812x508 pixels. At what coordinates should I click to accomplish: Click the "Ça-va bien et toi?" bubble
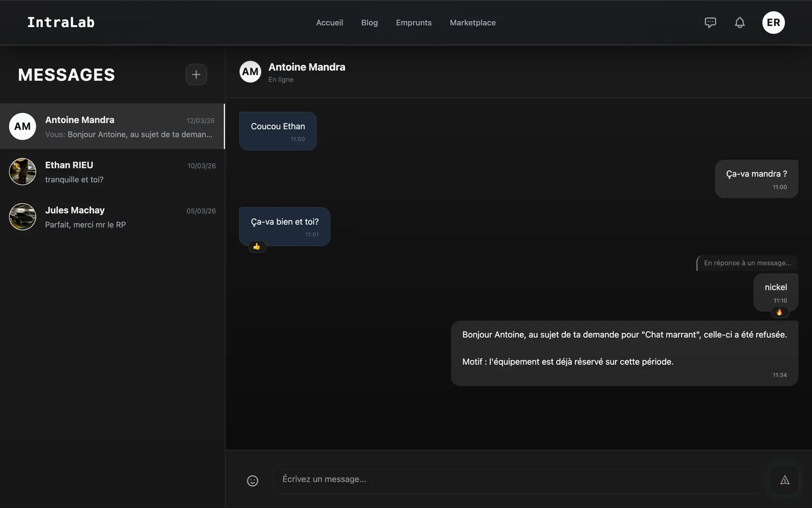(x=285, y=227)
